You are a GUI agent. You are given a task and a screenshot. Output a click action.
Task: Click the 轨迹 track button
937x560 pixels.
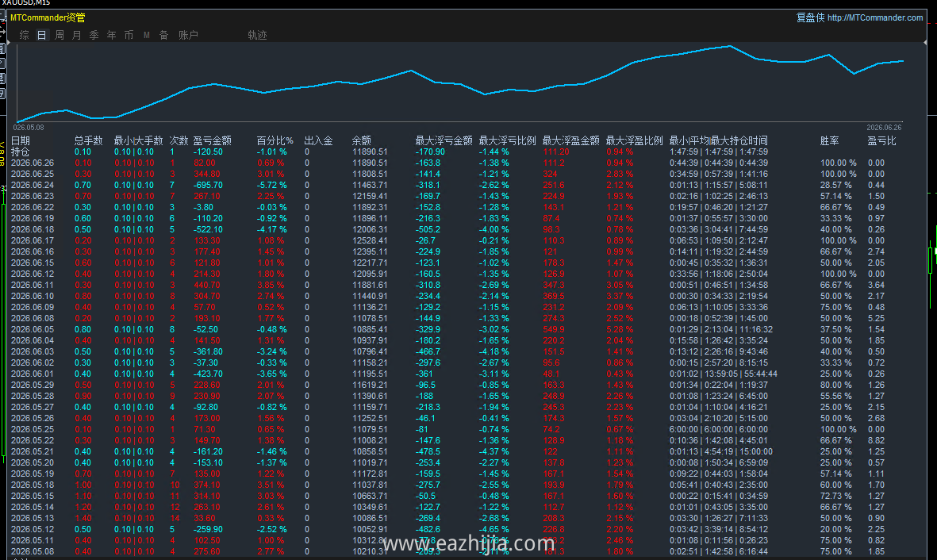[258, 35]
